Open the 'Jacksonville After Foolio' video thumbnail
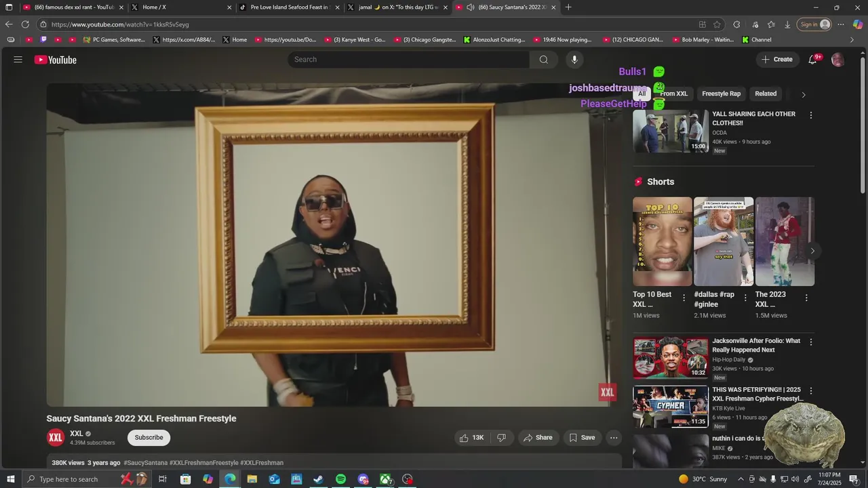 click(x=671, y=358)
